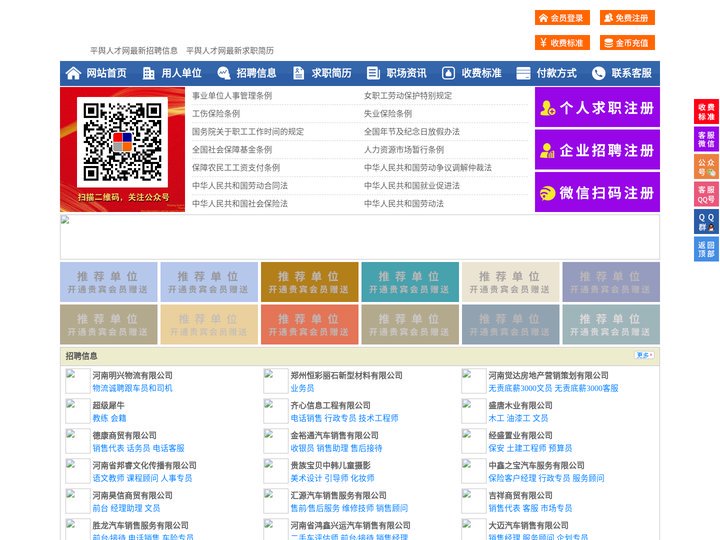Open 金币充值 button
The height and width of the screenshot is (540, 720).
pos(627,43)
